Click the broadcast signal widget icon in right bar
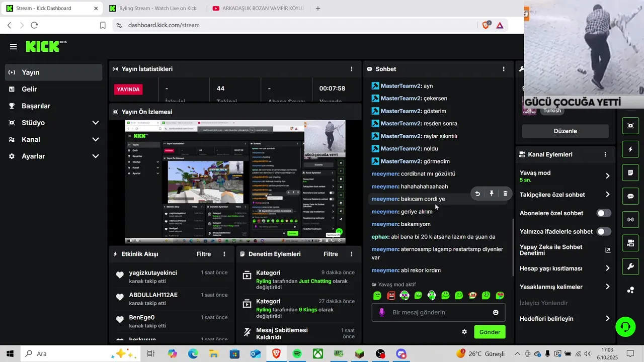The image size is (644, 362). tap(630, 220)
